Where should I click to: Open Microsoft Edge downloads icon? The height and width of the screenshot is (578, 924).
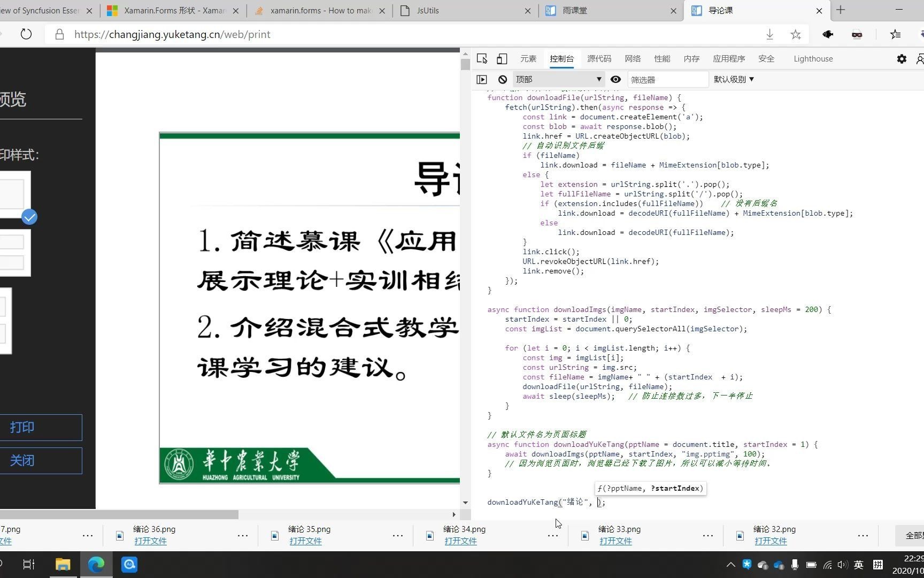pos(770,34)
